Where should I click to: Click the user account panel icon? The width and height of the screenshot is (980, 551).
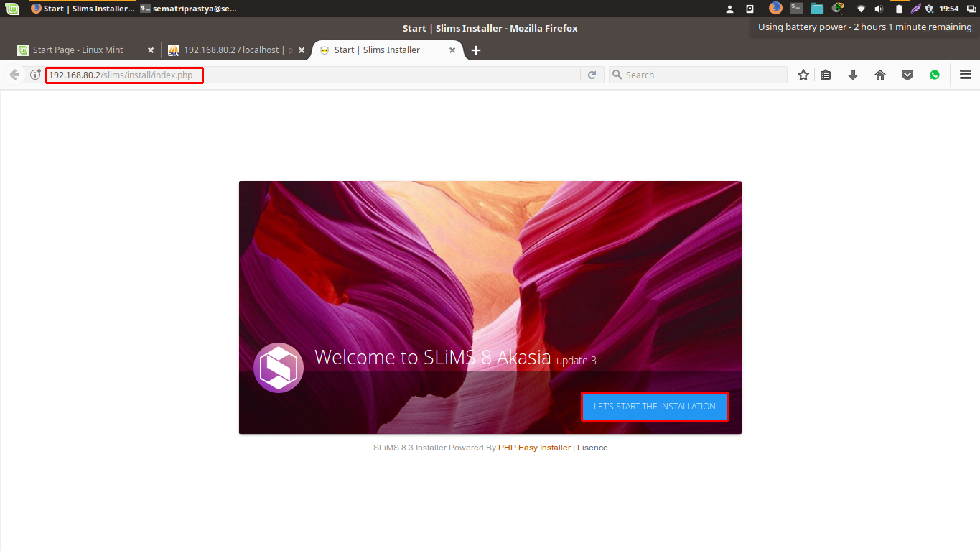[730, 9]
